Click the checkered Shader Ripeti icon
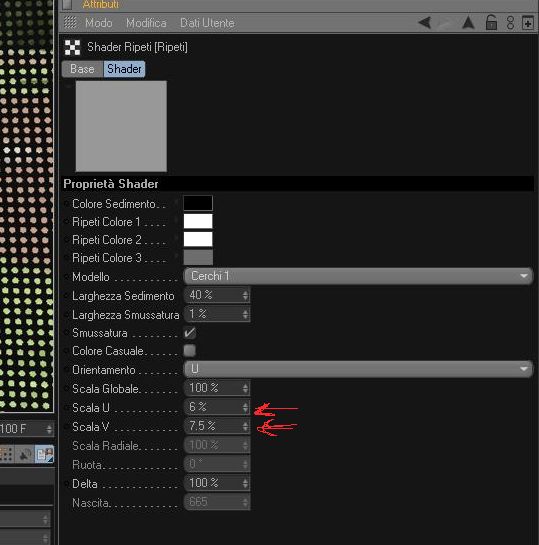Viewport: 539px width, 545px height. [72, 47]
